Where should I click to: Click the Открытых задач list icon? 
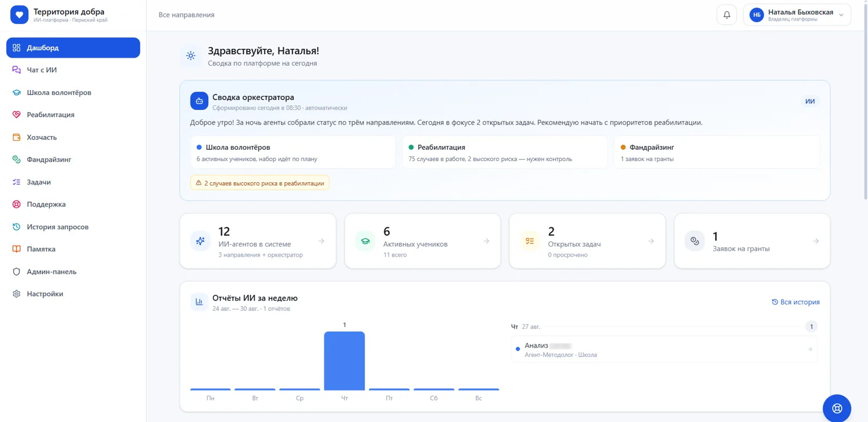530,241
